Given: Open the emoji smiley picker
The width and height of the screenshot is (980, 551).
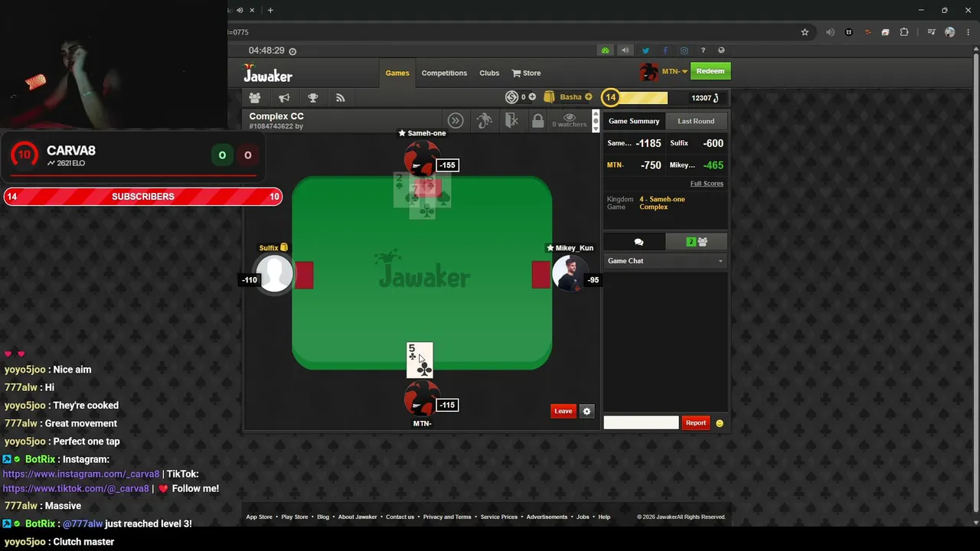Looking at the screenshot, I should [719, 423].
